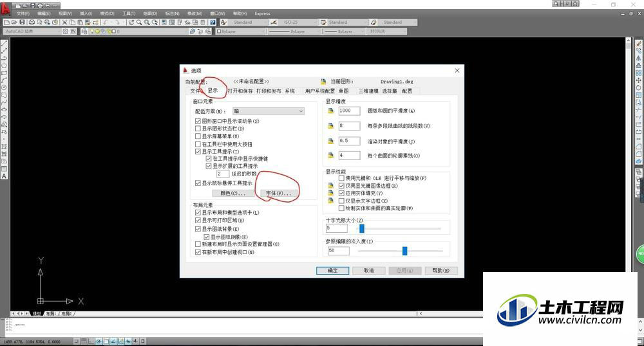Viewport: 644px width, 346px height.
Task: Open the AutoCAD 经典 workspace dropdown
Action: pos(32,31)
